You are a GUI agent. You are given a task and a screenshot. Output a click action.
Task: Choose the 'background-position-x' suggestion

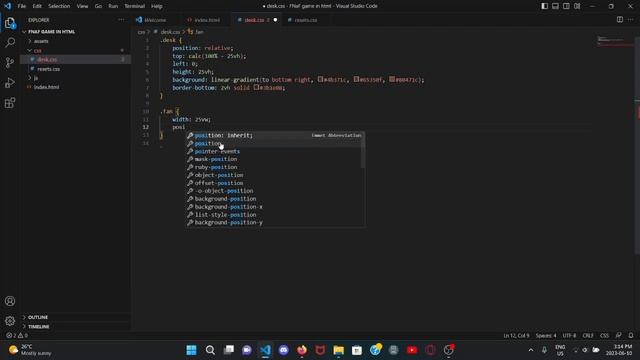273,207
